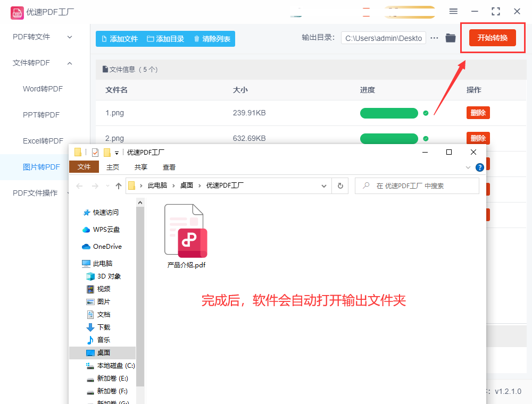Viewport: 532px width, 404px height.
Task: Open OneDrive in Explorer sidebar
Action: click(102, 247)
